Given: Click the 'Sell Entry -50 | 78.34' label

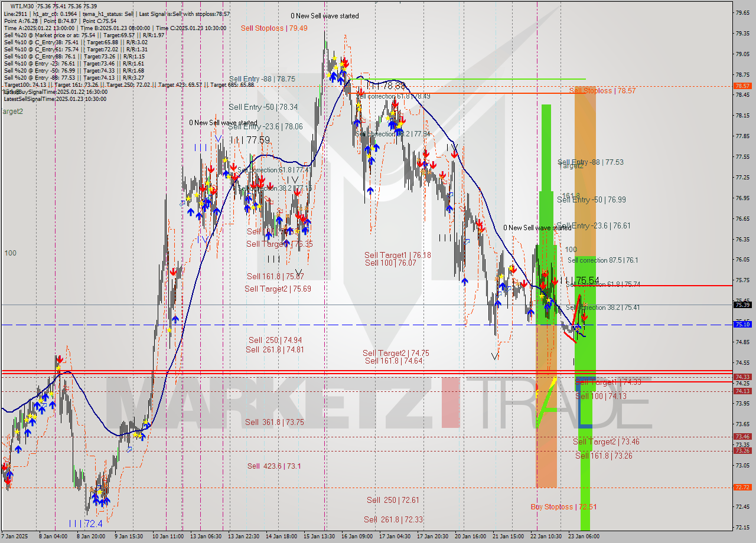Looking at the screenshot, I should pyautogui.click(x=263, y=107).
